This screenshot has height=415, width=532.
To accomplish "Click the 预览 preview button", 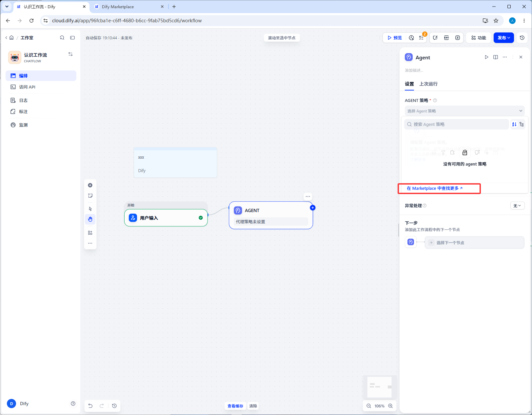I will pyautogui.click(x=394, y=38).
